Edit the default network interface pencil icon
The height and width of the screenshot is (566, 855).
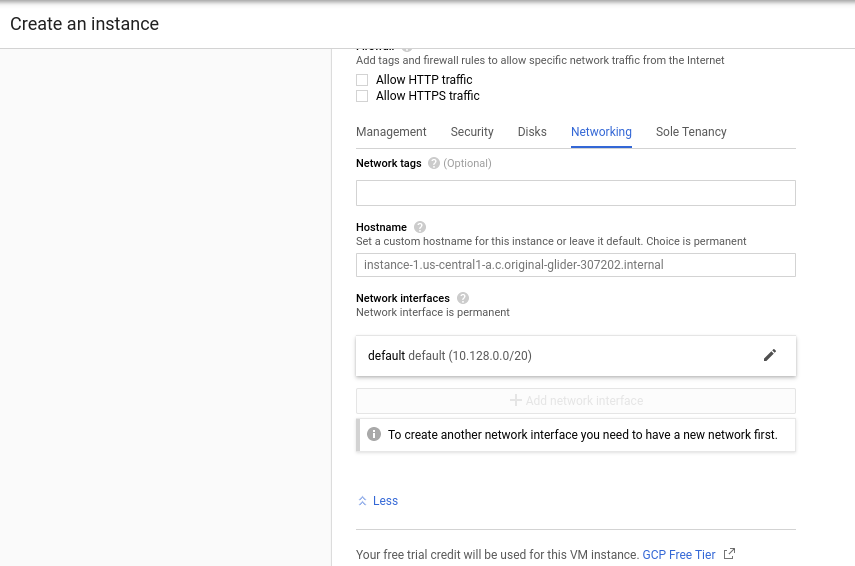(769, 355)
